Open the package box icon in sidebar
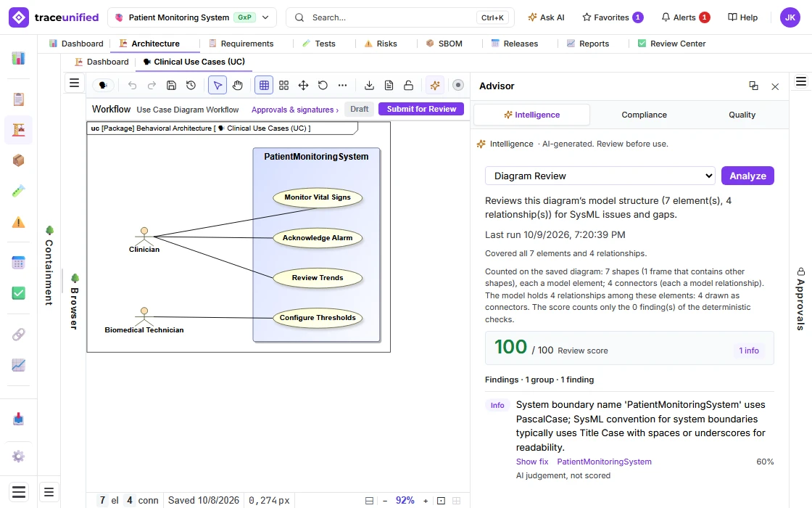This screenshot has width=812, height=508. (x=19, y=160)
